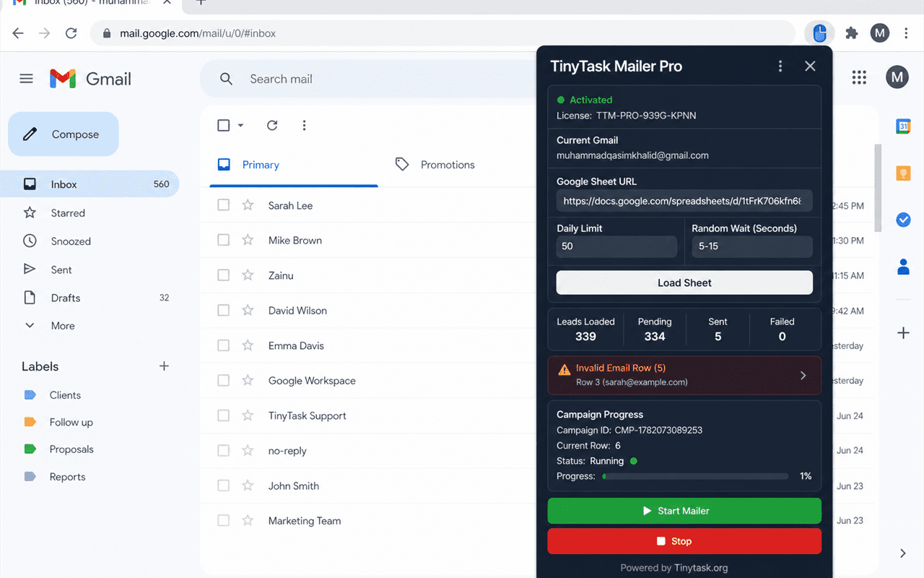Viewport: 924px width, 578px height.
Task: Open the three-dot More options above inbox
Action: click(x=304, y=126)
